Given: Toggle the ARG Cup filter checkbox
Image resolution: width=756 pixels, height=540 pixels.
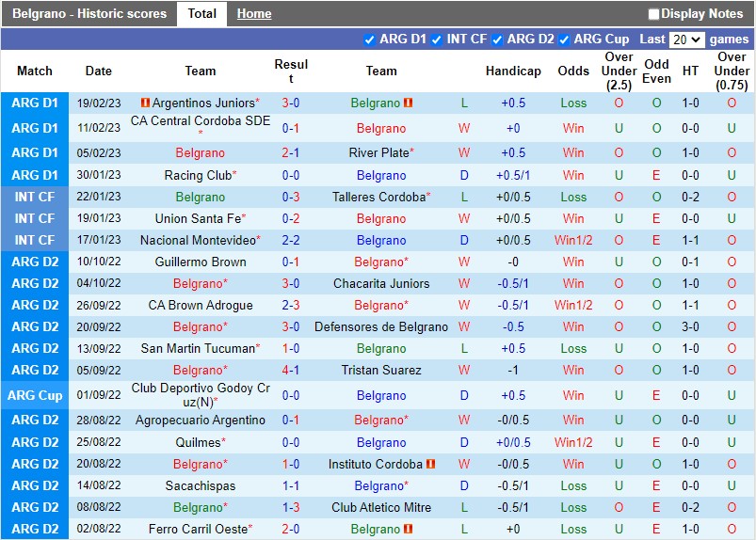Looking at the screenshot, I should point(564,40).
